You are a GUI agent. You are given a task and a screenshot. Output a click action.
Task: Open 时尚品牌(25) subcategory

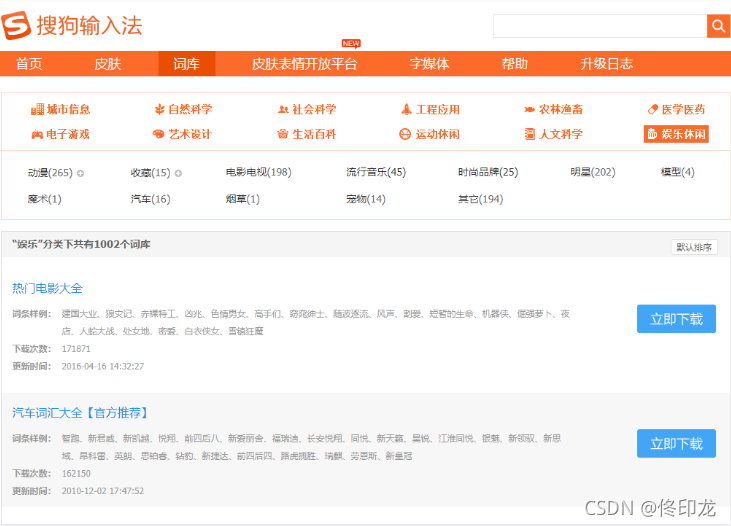pyautogui.click(x=488, y=172)
